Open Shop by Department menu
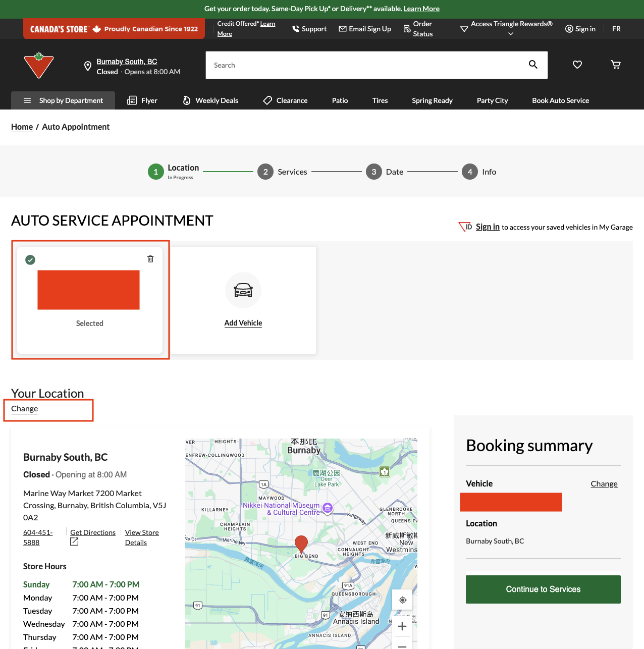Screen dimensions: 644x649 [x=63, y=100]
